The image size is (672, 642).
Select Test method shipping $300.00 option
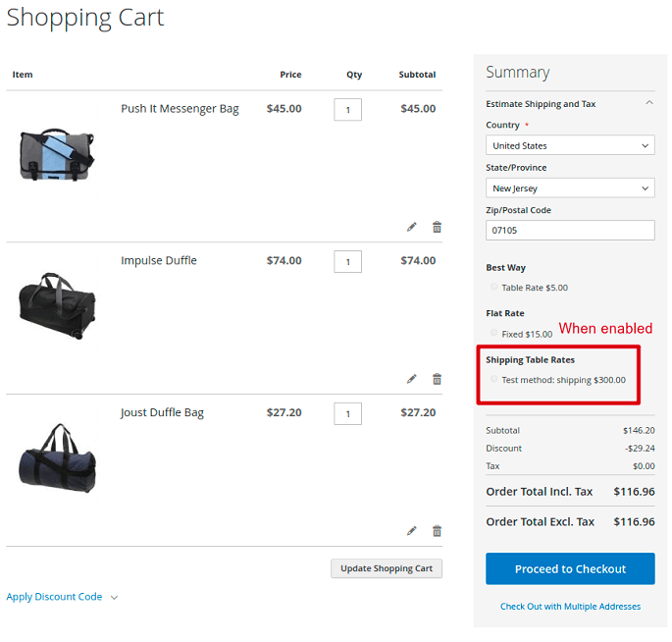[x=494, y=380]
